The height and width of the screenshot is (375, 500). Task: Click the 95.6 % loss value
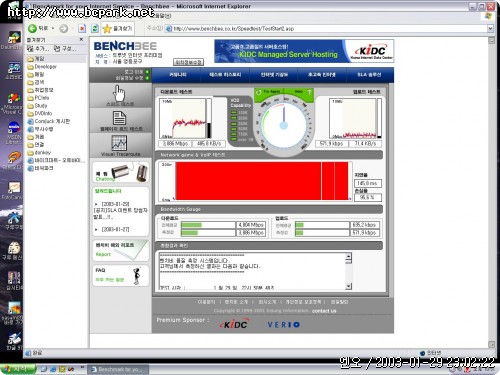tap(367, 197)
